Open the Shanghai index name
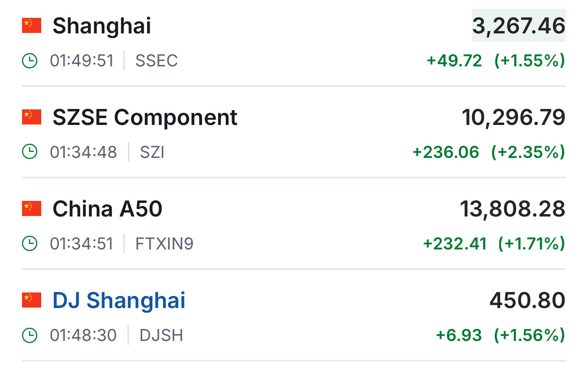 [x=102, y=26]
